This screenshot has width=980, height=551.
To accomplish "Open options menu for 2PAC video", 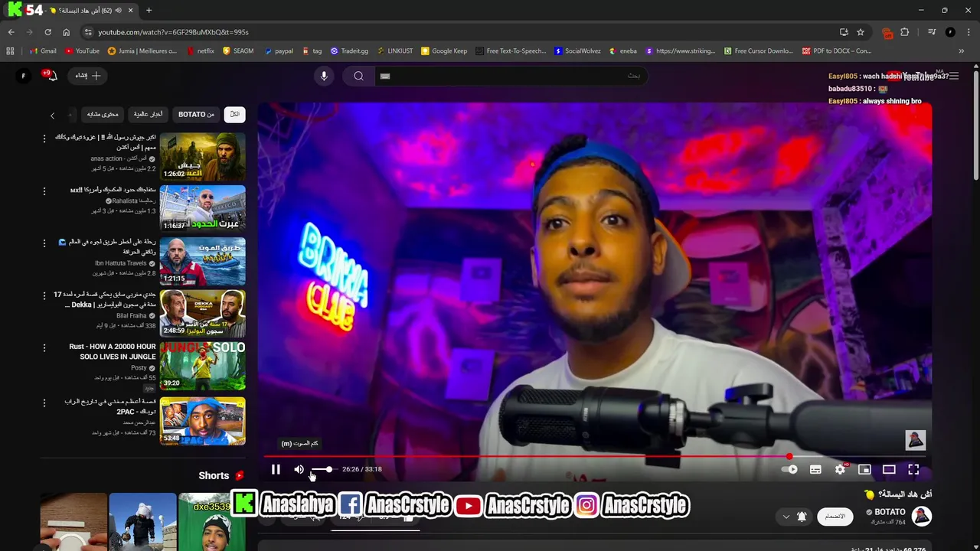I will click(44, 402).
